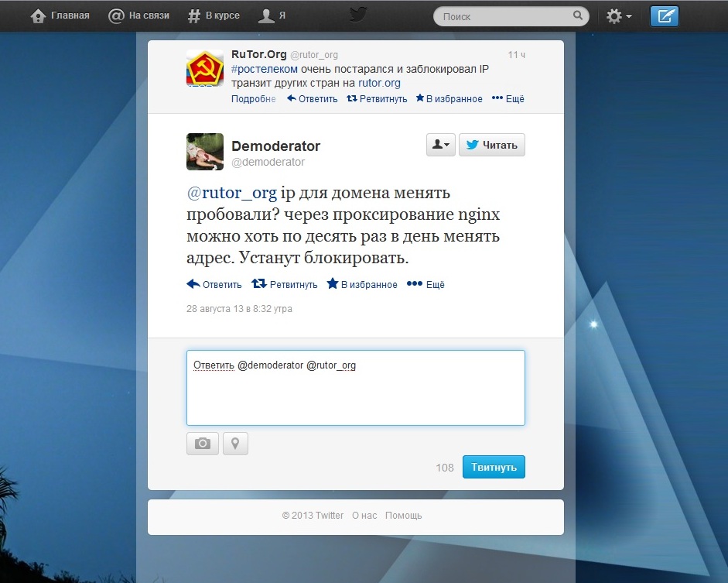
Task: Open Demoderator's profile avatar
Action: [205, 151]
